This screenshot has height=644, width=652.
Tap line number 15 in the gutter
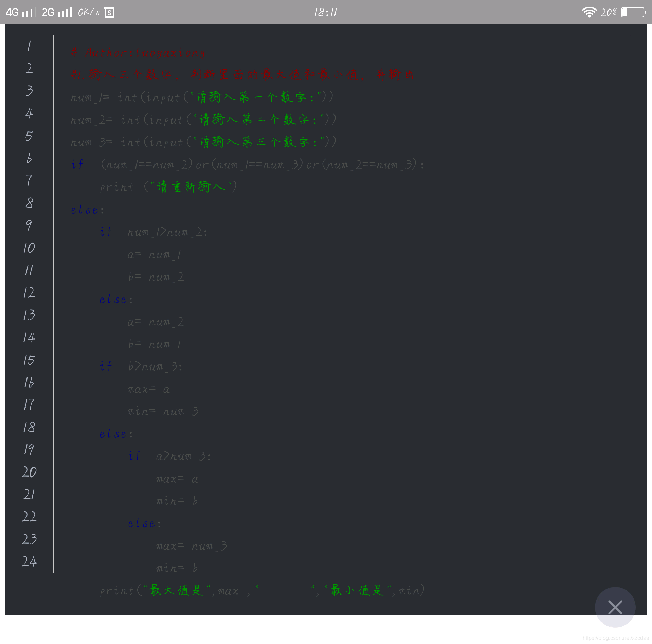29,360
